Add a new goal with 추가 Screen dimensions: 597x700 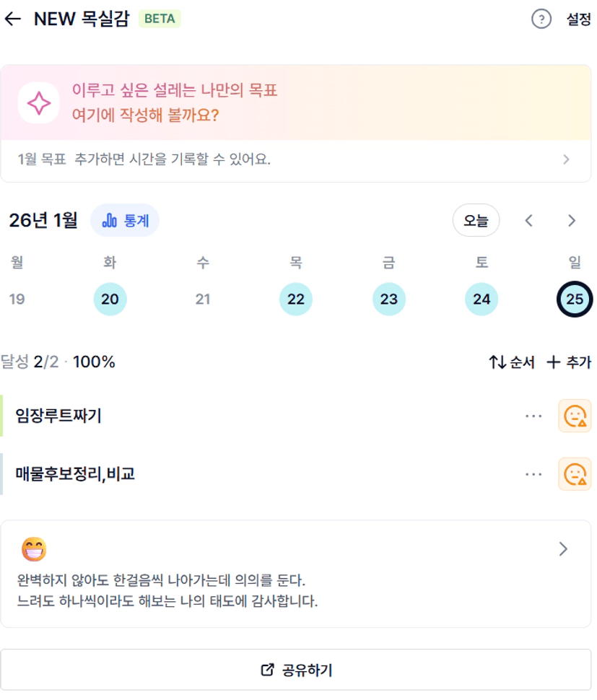[569, 362]
